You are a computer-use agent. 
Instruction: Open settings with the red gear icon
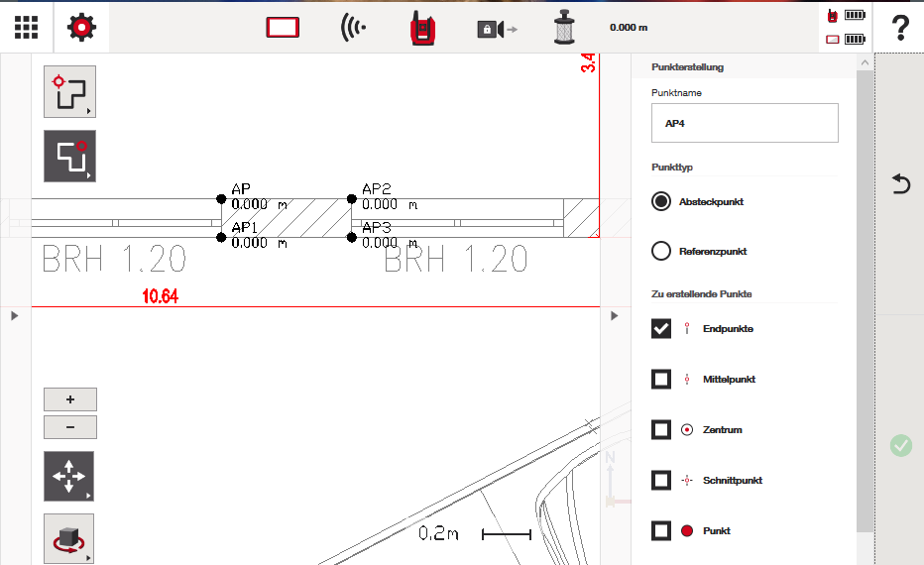[x=81, y=27]
